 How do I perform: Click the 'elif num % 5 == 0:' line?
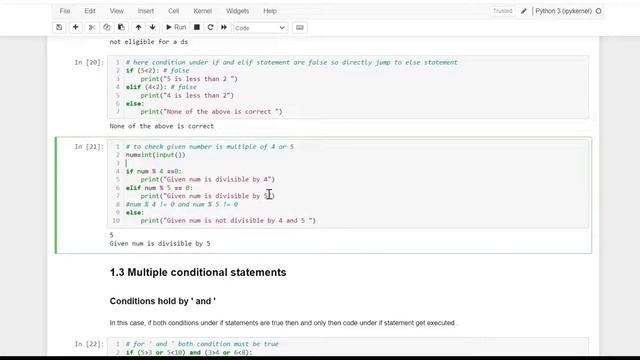point(159,188)
